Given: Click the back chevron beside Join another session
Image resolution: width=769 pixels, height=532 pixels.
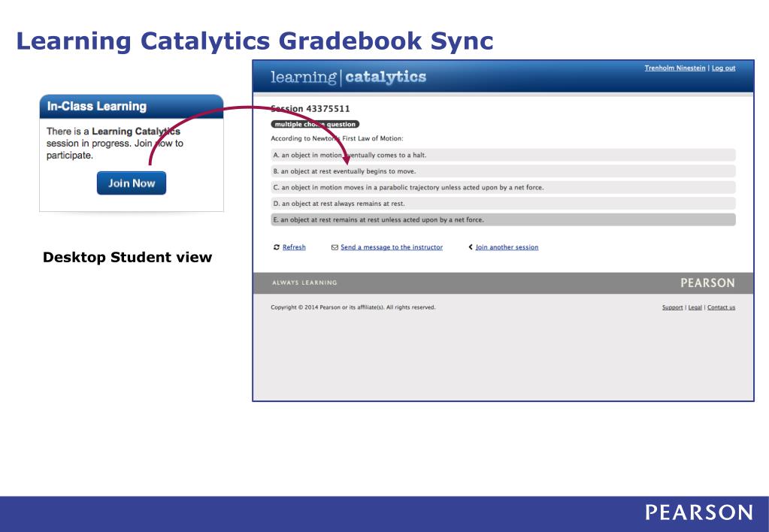Looking at the screenshot, I should (471, 247).
